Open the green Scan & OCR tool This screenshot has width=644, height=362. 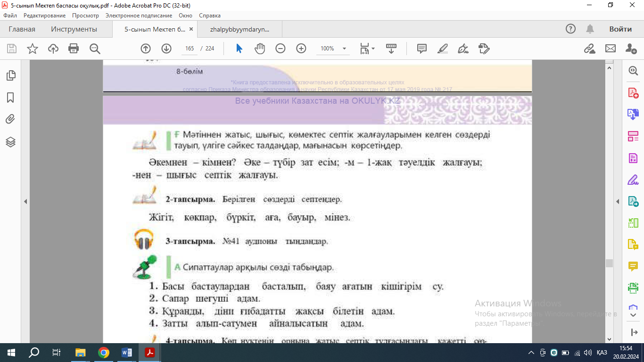click(633, 288)
